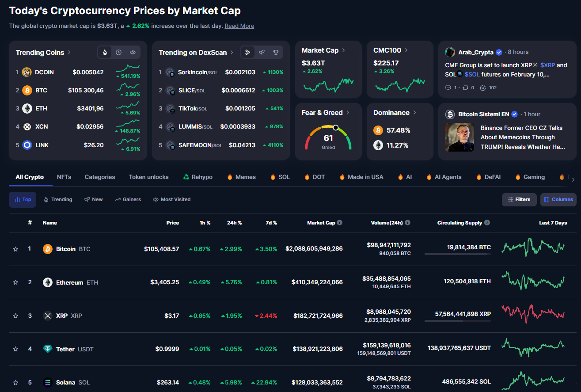The height and width of the screenshot is (392, 581).
Task: Click Market Cap column info icon
Action: point(340,223)
